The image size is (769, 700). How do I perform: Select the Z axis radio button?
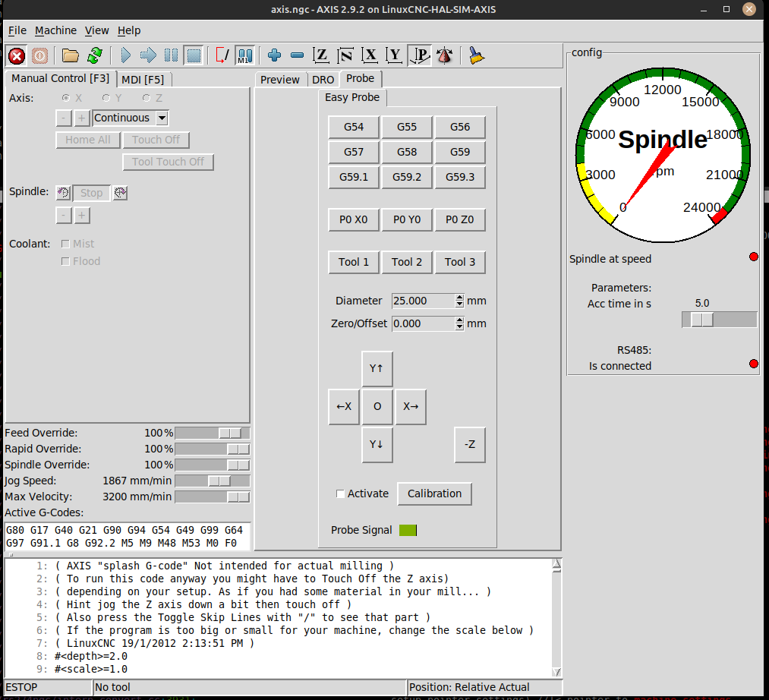pos(147,98)
